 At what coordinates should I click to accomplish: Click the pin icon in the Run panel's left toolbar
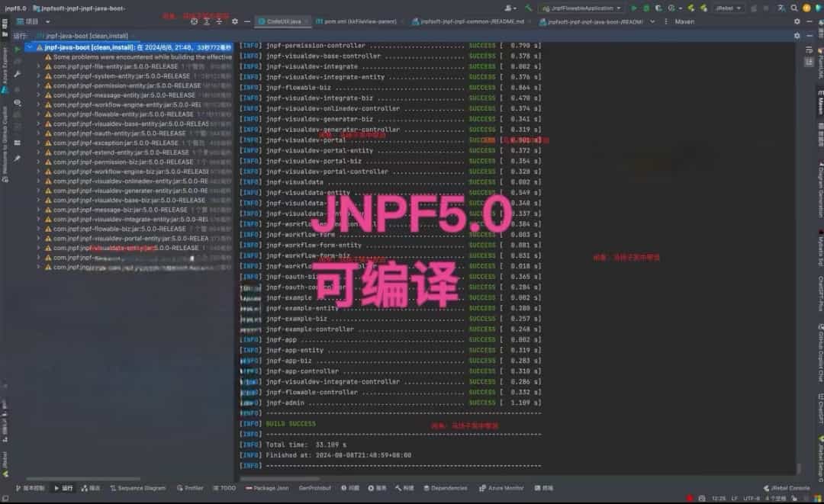click(18, 158)
